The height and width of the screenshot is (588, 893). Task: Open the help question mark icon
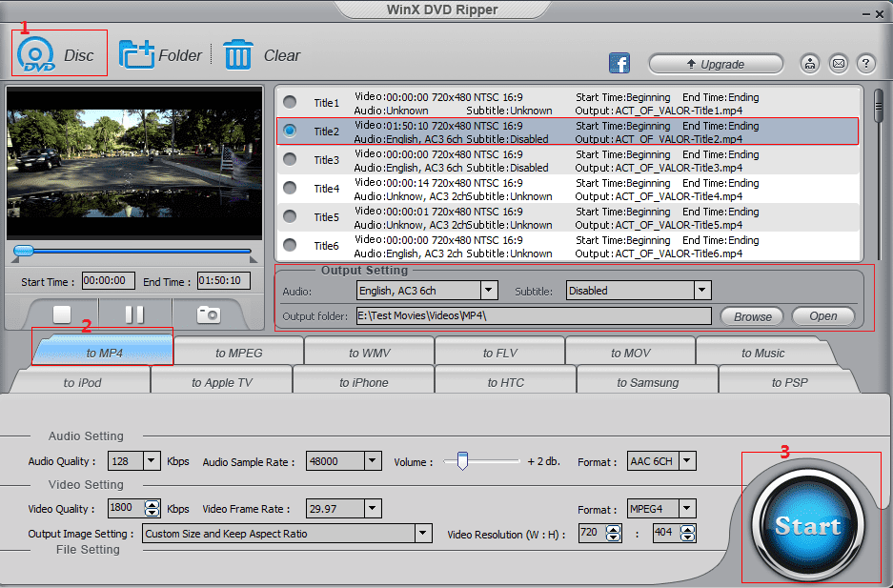pyautogui.click(x=865, y=63)
